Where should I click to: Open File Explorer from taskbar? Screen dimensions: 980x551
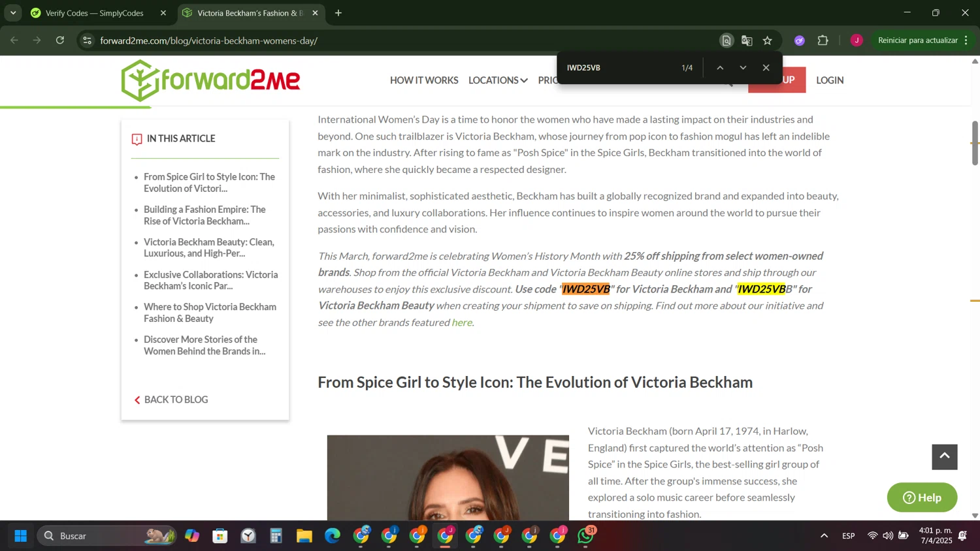(x=304, y=536)
